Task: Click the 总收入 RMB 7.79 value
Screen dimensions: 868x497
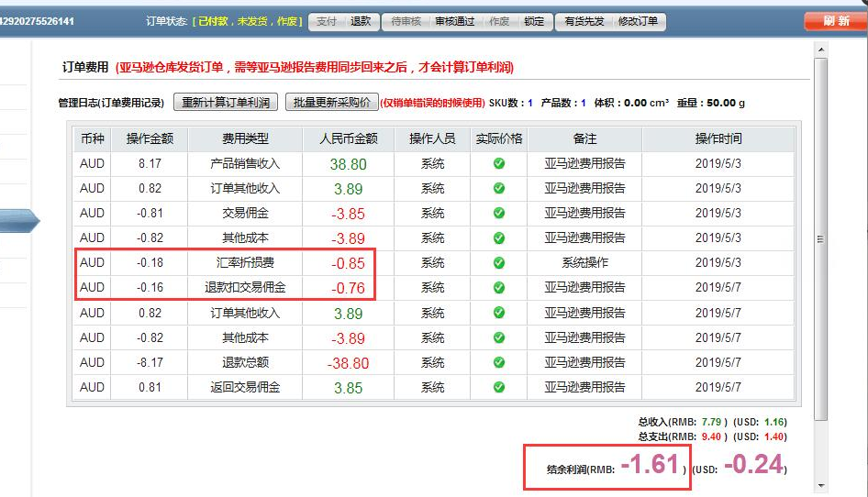Action: [711, 422]
